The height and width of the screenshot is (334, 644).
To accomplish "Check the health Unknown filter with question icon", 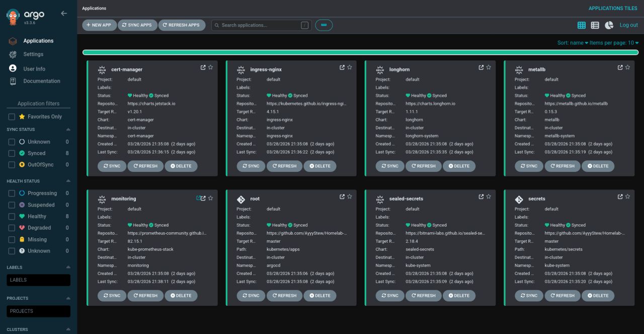I will click(x=12, y=251).
